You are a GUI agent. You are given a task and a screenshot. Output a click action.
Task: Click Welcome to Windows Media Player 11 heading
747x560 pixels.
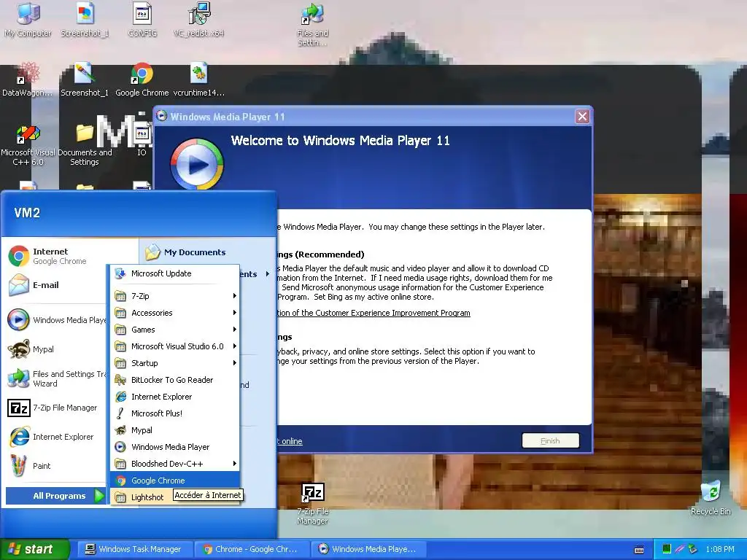point(340,141)
